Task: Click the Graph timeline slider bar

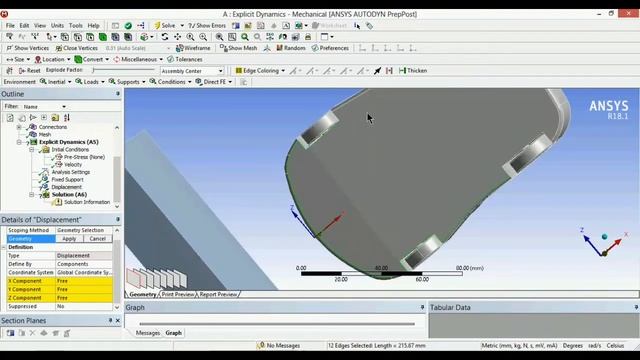Action: (x=277, y=324)
